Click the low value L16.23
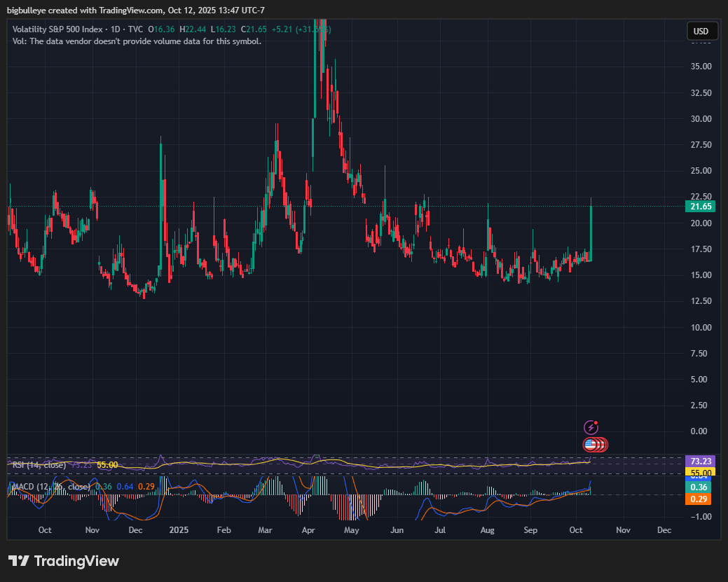 click(224, 29)
